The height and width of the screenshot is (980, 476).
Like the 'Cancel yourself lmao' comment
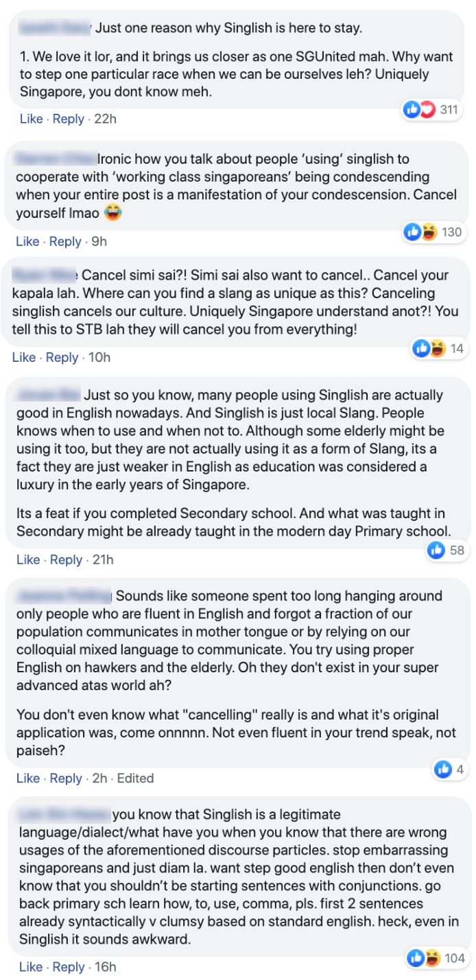tap(27, 241)
